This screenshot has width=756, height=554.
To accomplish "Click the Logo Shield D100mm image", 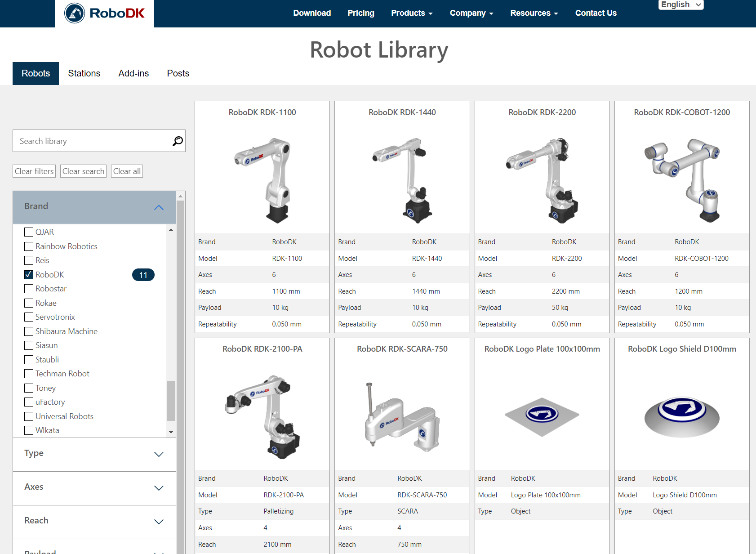I will tap(682, 417).
